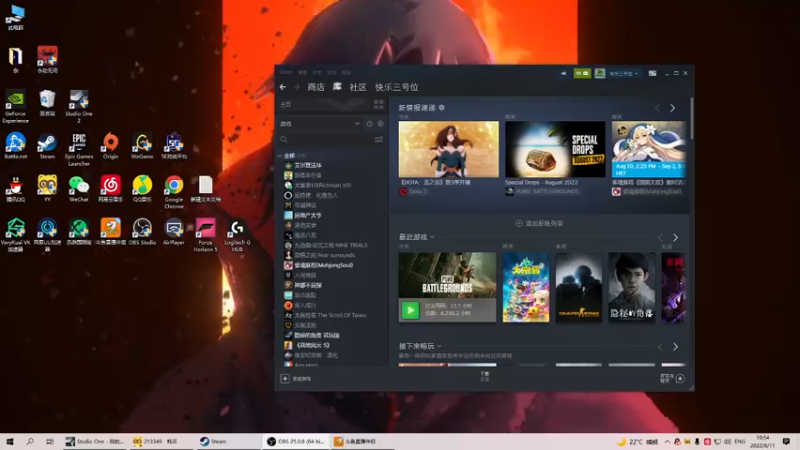Click the library search field
The image size is (800, 450).
327,139
